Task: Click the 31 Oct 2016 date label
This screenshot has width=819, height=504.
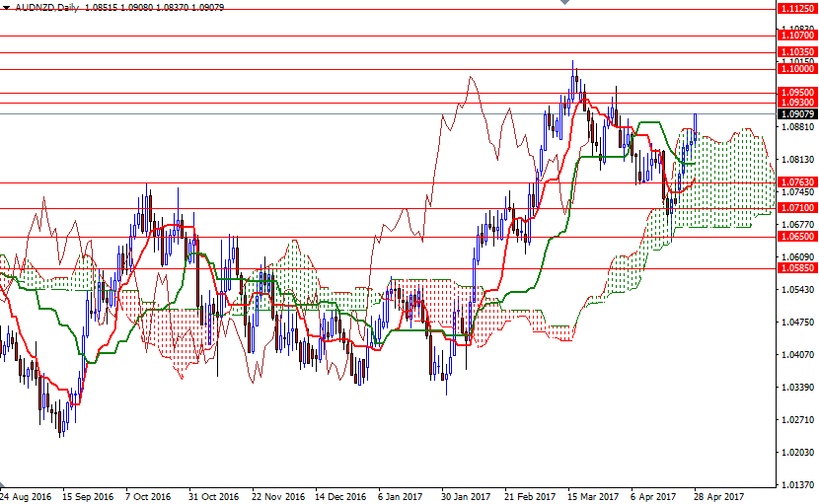Action: pyautogui.click(x=213, y=496)
